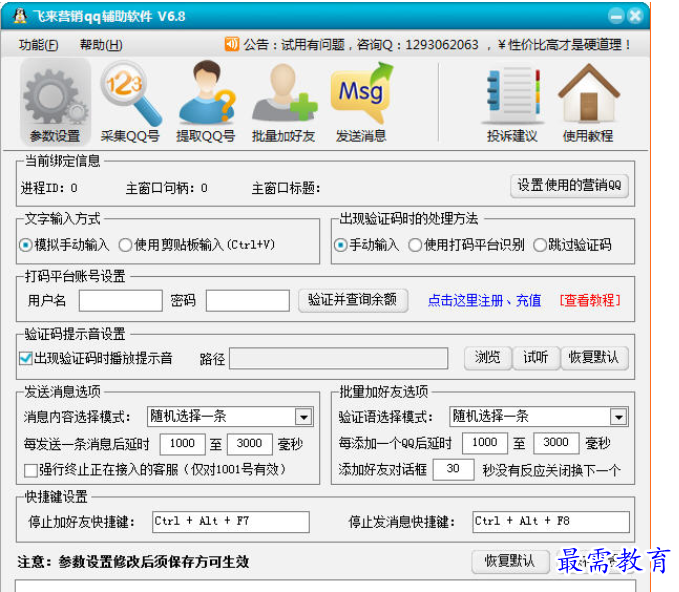Viewport: 679px width, 592px height.
Task: Click add-QQ delay minimum field 1000
Action: [485, 443]
